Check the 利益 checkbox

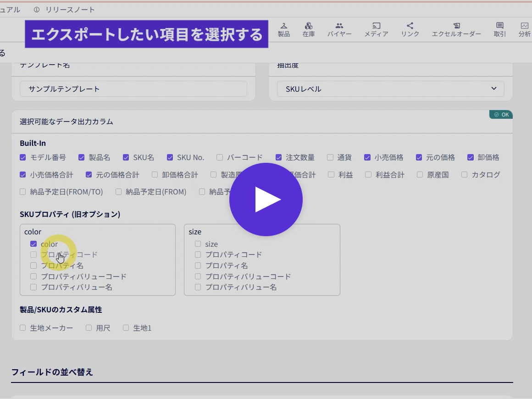coord(332,175)
